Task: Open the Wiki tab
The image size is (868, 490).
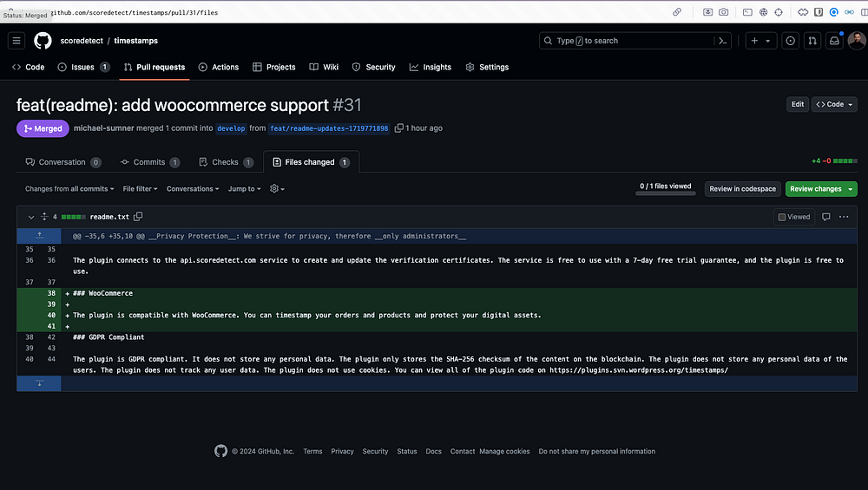Action: (x=324, y=67)
